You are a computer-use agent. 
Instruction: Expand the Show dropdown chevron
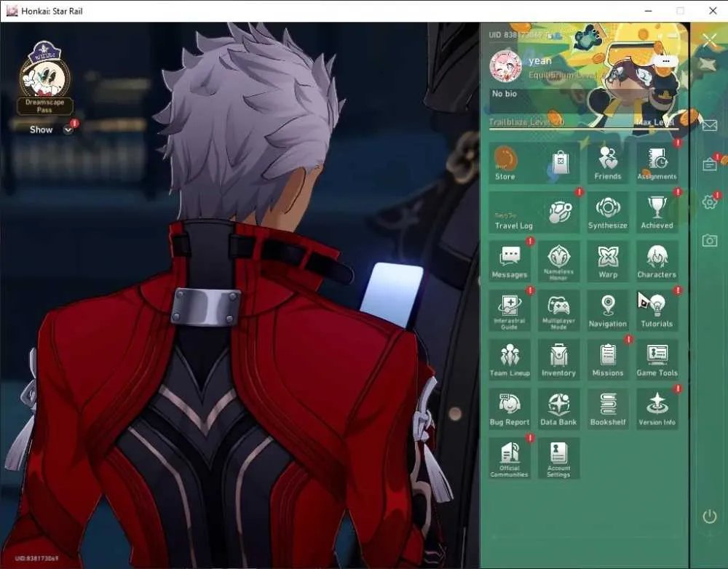coord(68,130)
